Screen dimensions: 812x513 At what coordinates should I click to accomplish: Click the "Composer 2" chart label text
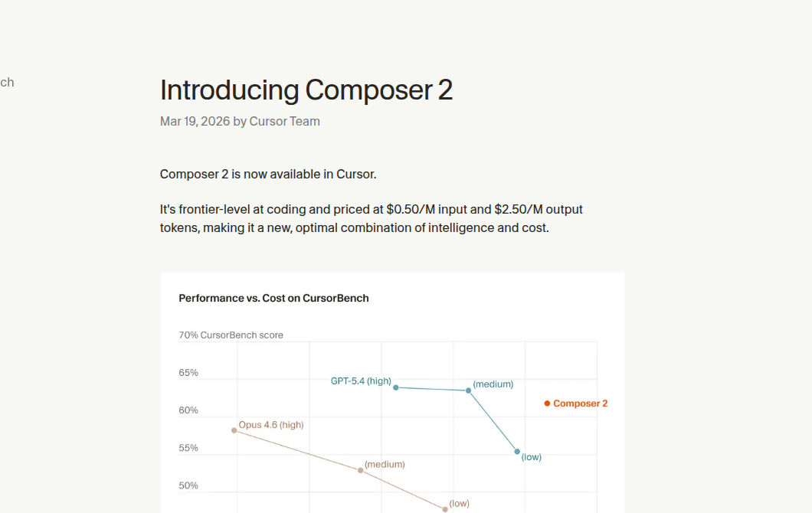(580, 404)
